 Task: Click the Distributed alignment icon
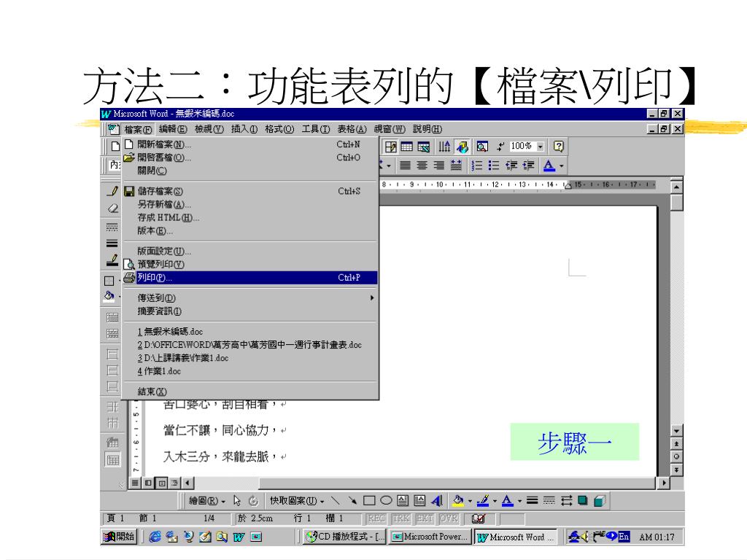456,166
